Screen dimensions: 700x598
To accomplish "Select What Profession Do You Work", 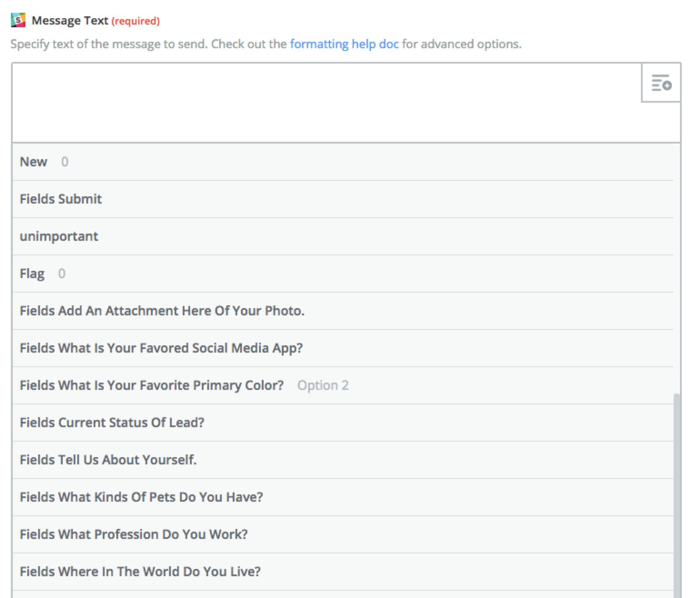I will [343, 534].
